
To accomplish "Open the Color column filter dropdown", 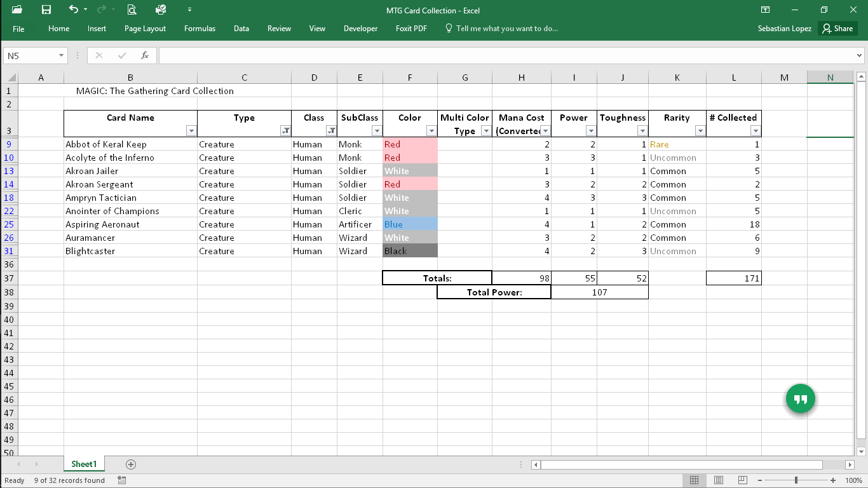I will point(431,131).
